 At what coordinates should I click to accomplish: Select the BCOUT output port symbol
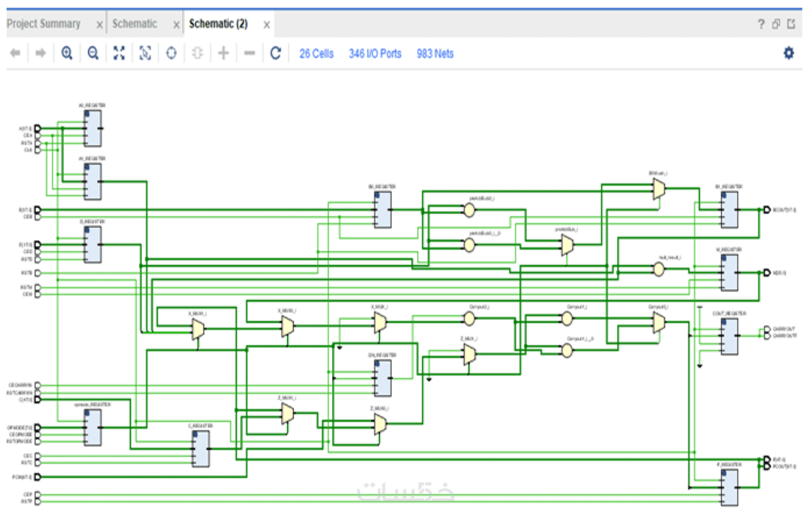(767, 210)
